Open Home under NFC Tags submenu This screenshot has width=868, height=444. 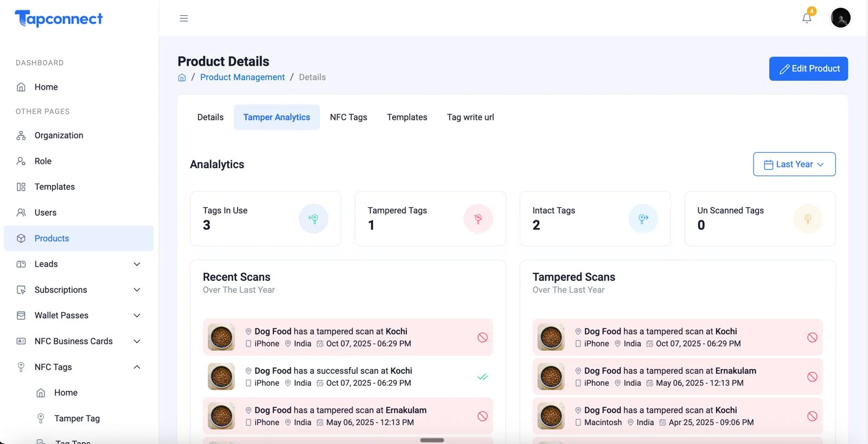[66, 392]
